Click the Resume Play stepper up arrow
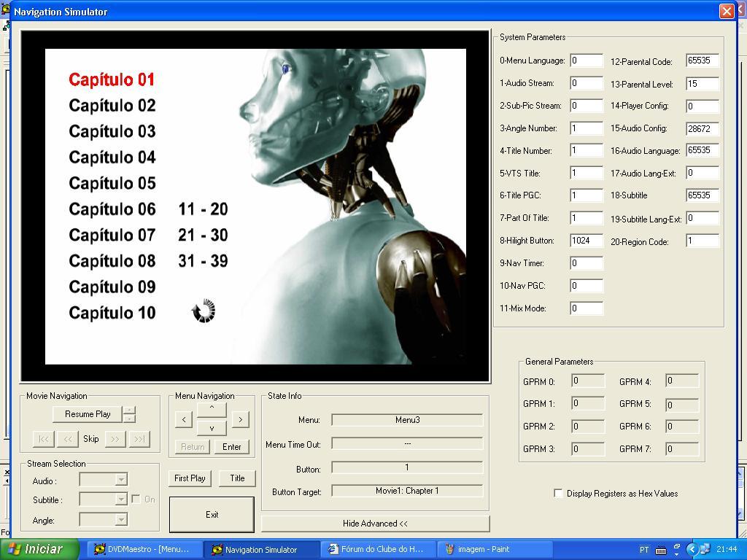 tap(130, 410)
